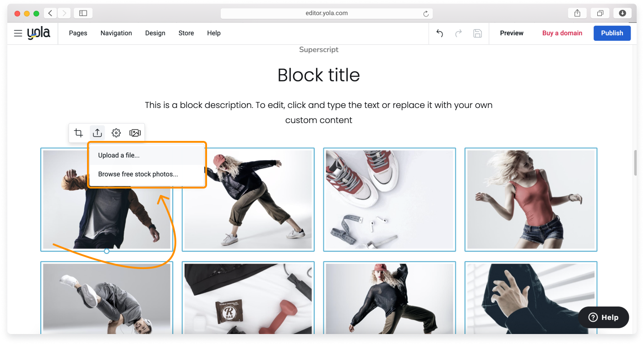644x345 pixels.
Task: Select "Browse free stock photos..."
Action: 137,174
